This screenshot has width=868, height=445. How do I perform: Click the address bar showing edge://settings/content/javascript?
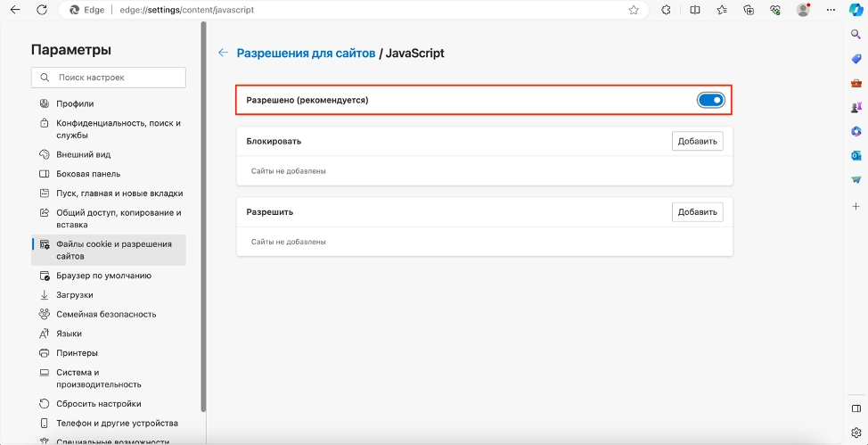pos(355,10)
